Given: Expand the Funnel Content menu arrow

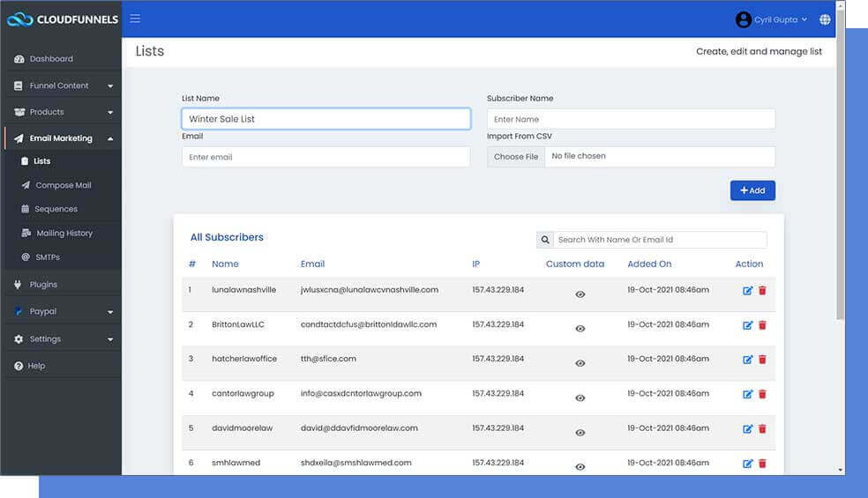Looking at the screenshot, I should (110, 86).
